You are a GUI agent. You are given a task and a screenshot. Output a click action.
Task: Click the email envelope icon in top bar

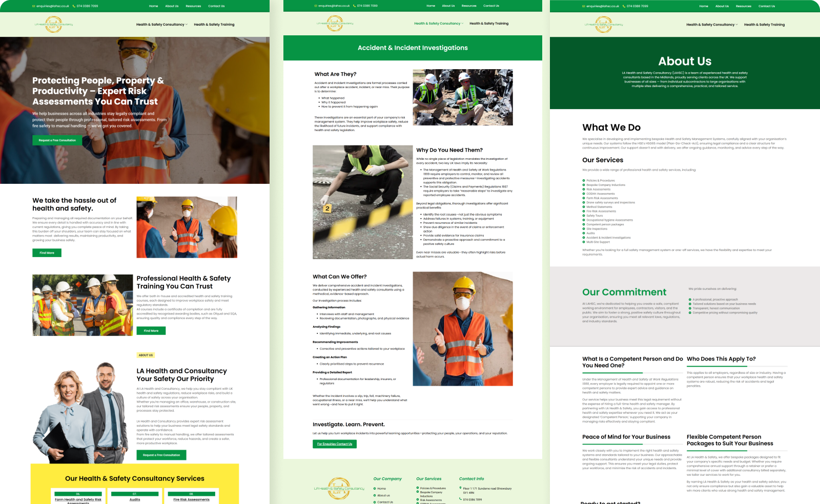[x=32, y=6]
